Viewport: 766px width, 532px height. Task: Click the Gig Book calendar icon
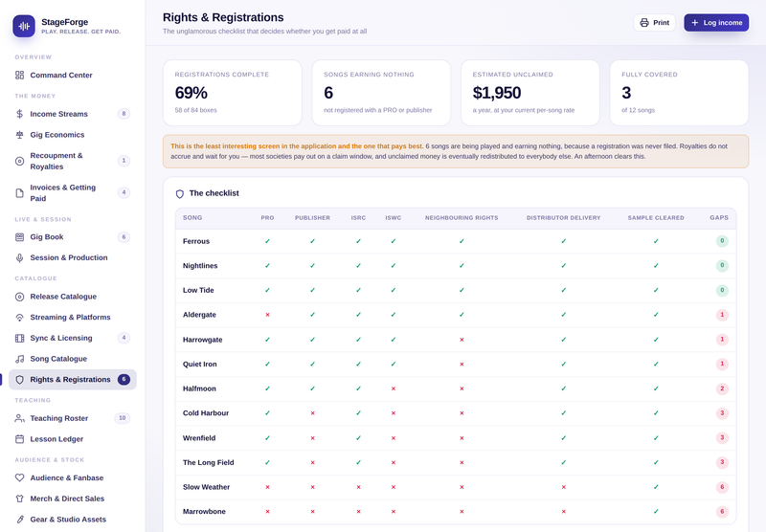[19, 237]
